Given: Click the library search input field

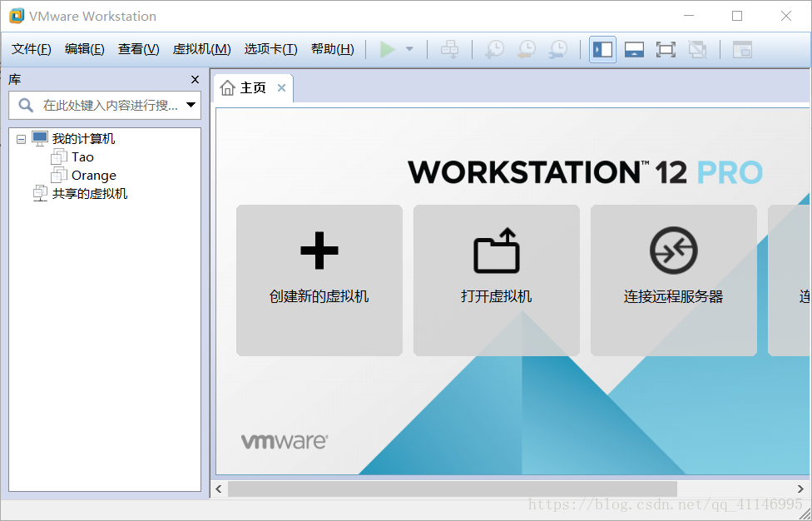Looking at the screenshot, I should click(x=105, y=105).
